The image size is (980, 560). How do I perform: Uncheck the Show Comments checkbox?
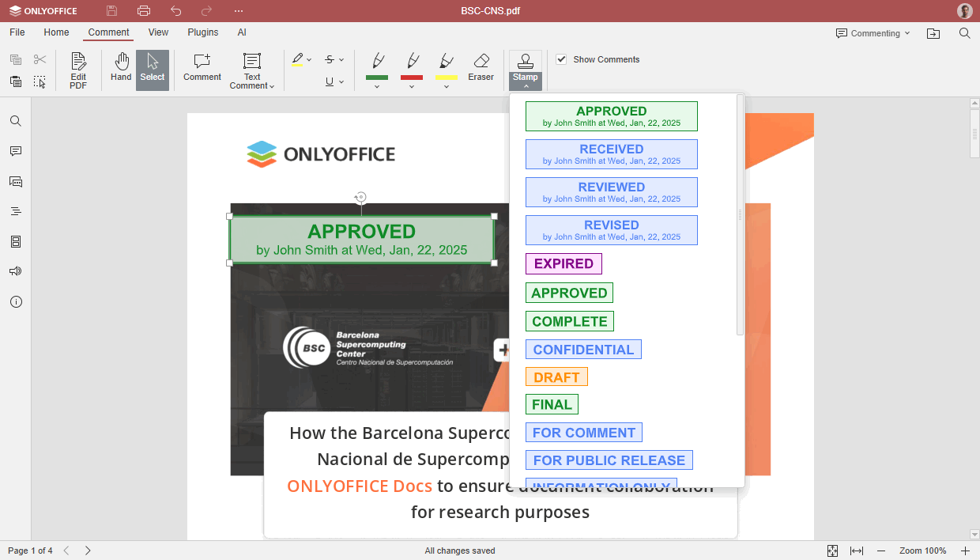point(561,59)
